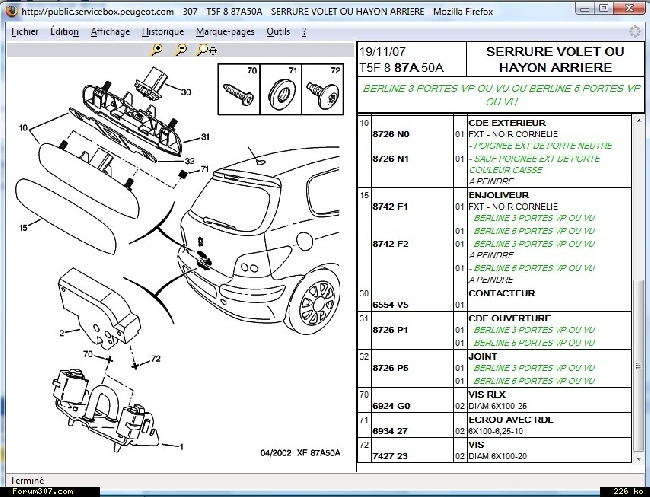Click the green BERLINE 3 PORTES header text
This screenshot has height=497, width=650.
[x=501, y=95]
